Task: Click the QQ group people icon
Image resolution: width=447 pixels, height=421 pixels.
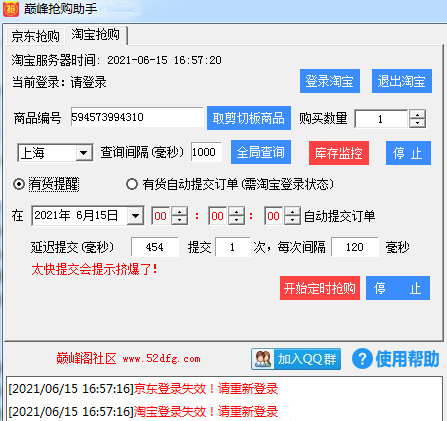Action: pos(263,359)
